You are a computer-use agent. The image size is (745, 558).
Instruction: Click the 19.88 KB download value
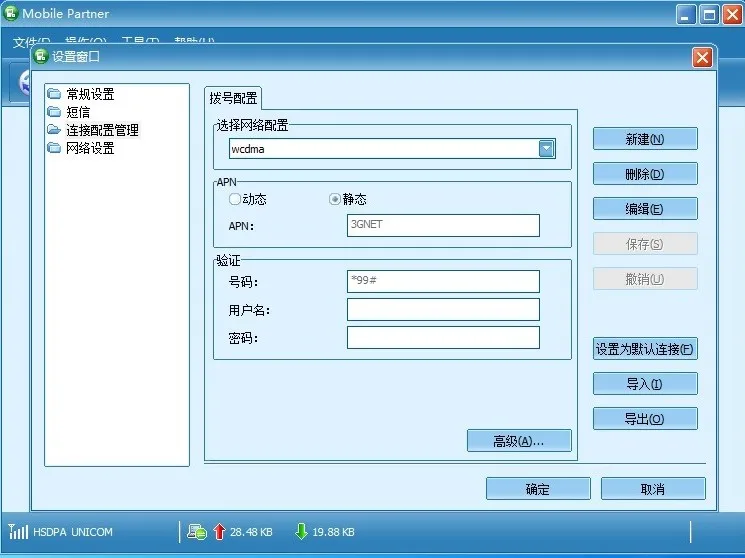[x=333, y=532]
